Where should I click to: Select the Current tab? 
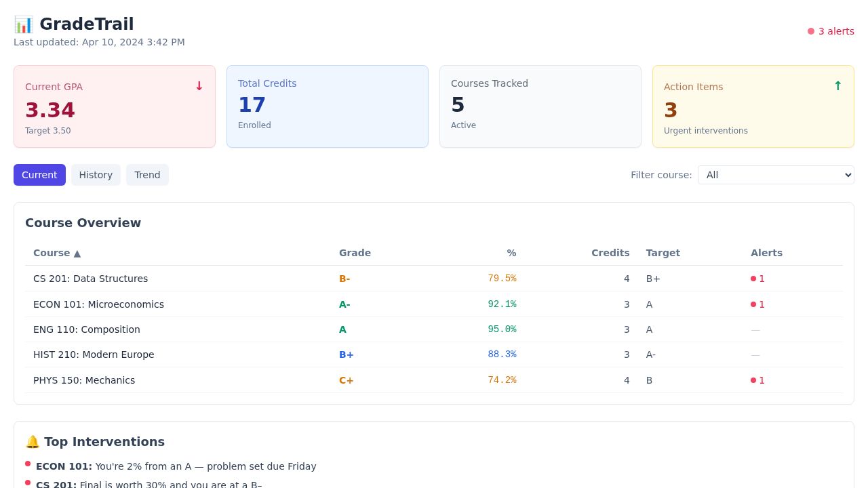click(x=39, y=175)
